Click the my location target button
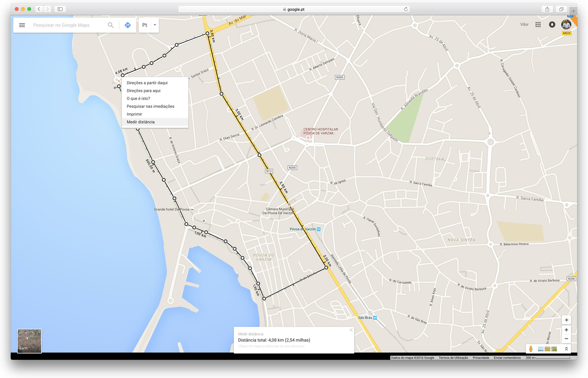Screen dimensions: 588x378 (x=566, y=320)
